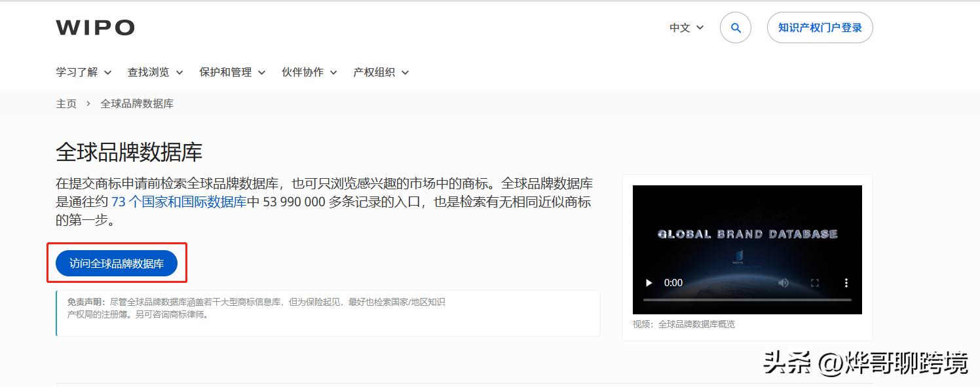Click 访问全球品牌数据库 button
Screen dimensions: 980x387
coord(117,263)
